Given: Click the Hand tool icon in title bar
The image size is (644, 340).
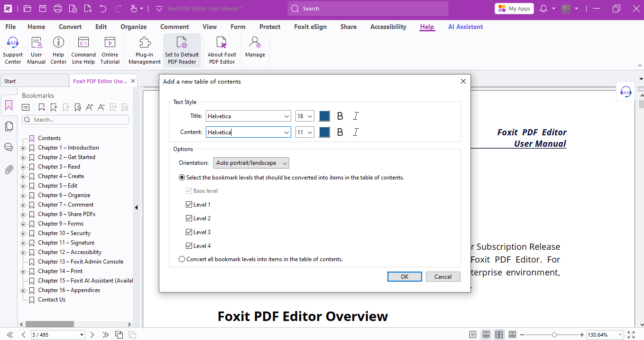Looking at the screenshot, I should (x=134, y=9).
